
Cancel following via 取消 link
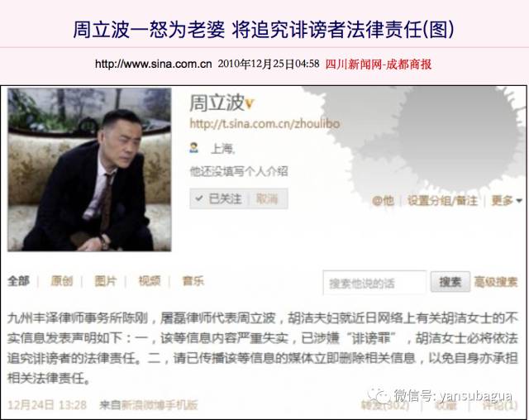(x=267, y=198)
